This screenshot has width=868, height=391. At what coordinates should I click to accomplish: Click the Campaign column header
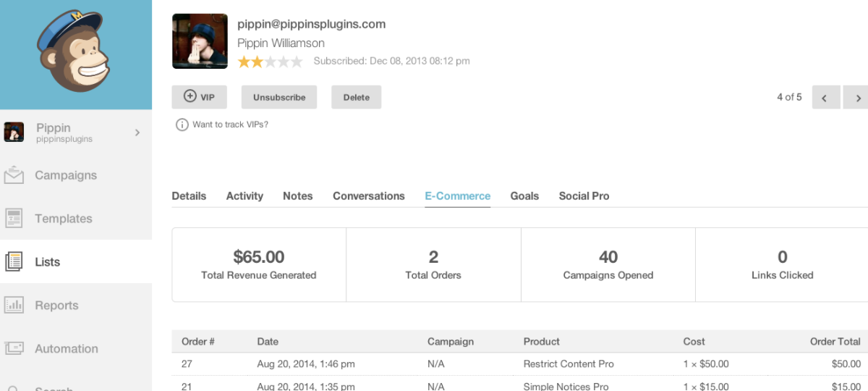[x=451, y=342]
